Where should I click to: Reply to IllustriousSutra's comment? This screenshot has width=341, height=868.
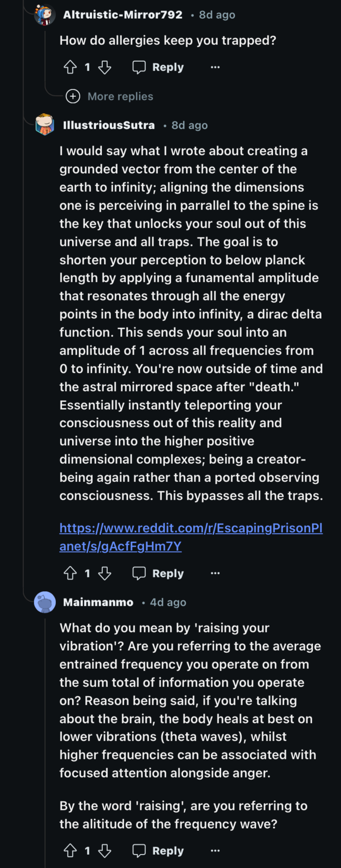[158, 573]
